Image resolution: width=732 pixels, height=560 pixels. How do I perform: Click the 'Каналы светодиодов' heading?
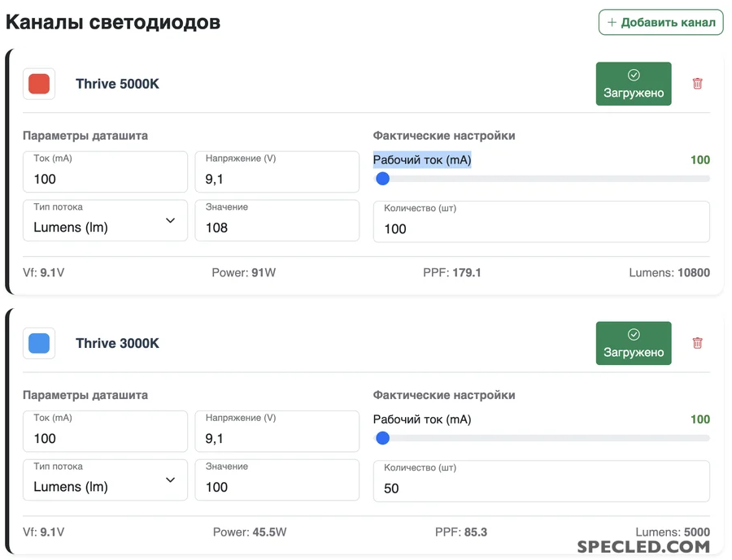click(x=113, y=23)
